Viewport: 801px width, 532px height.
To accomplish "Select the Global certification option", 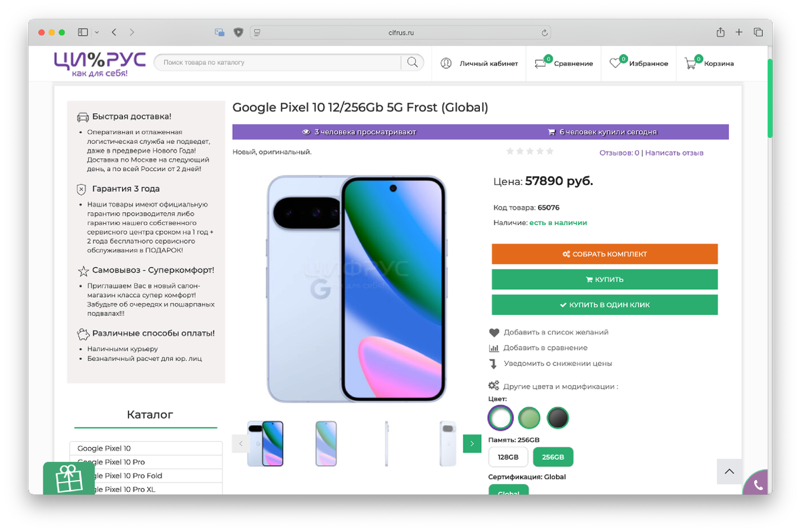I will [509, 491].
